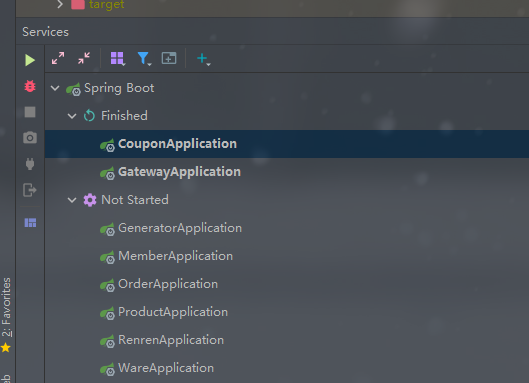Viewport: 529px width, 383px height.
Task: Expand the target folder chevron
Action: 60,4
